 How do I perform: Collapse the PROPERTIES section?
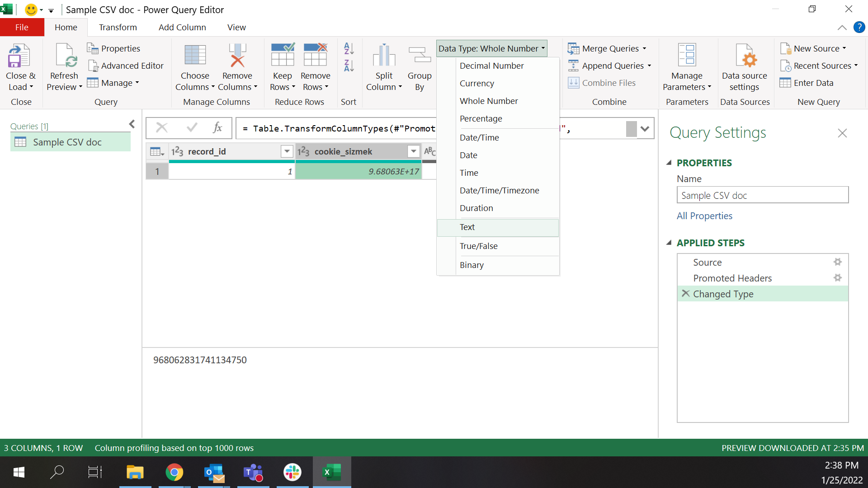click(669, 163)
